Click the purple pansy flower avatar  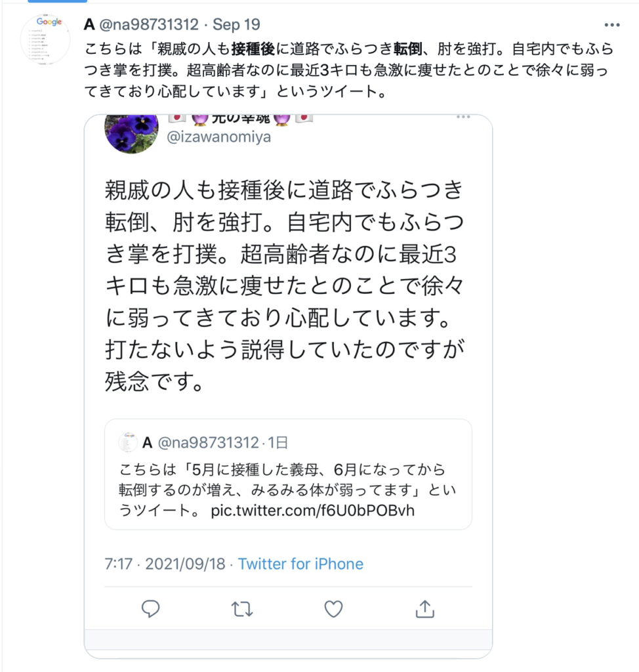(x=132, y=132)
